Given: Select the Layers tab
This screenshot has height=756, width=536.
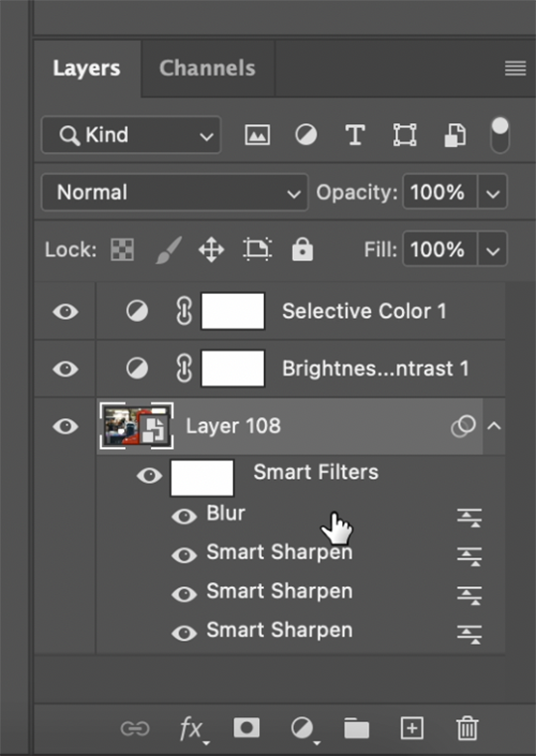Looking at the screenshot, I should (x=86, y=69).
